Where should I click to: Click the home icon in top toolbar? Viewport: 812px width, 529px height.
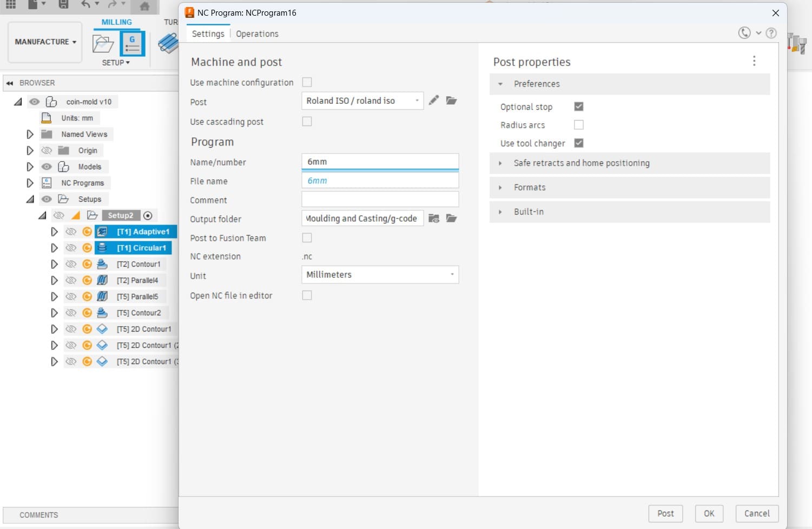tap(144, 6)
